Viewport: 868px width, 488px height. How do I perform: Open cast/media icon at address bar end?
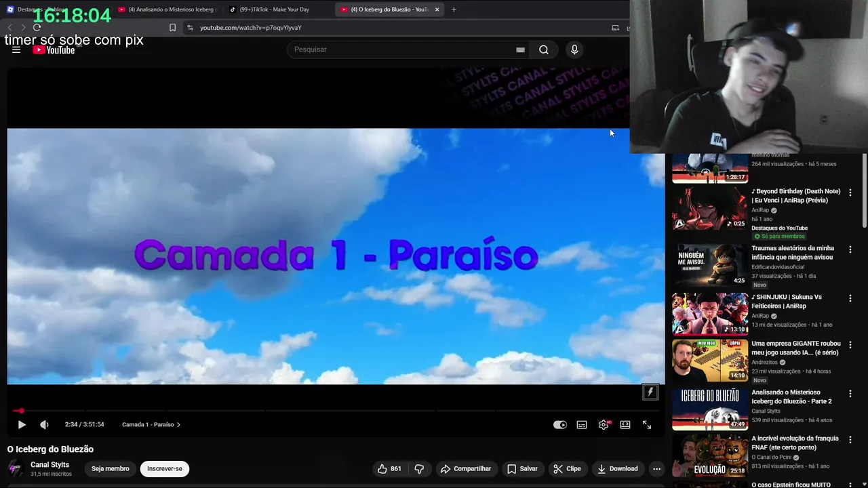click(x=615, y=28)
